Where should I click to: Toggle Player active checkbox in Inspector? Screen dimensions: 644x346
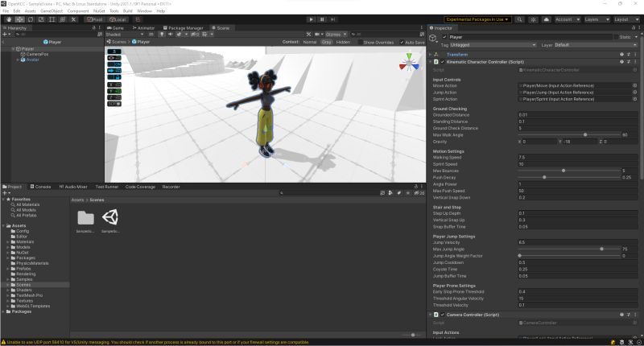coord(444,37)
